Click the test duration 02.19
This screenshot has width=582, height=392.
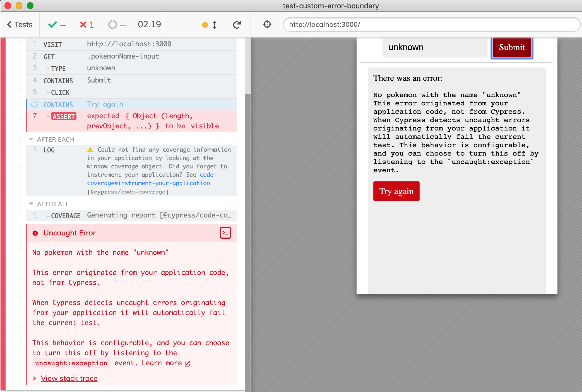pos(150,25)
